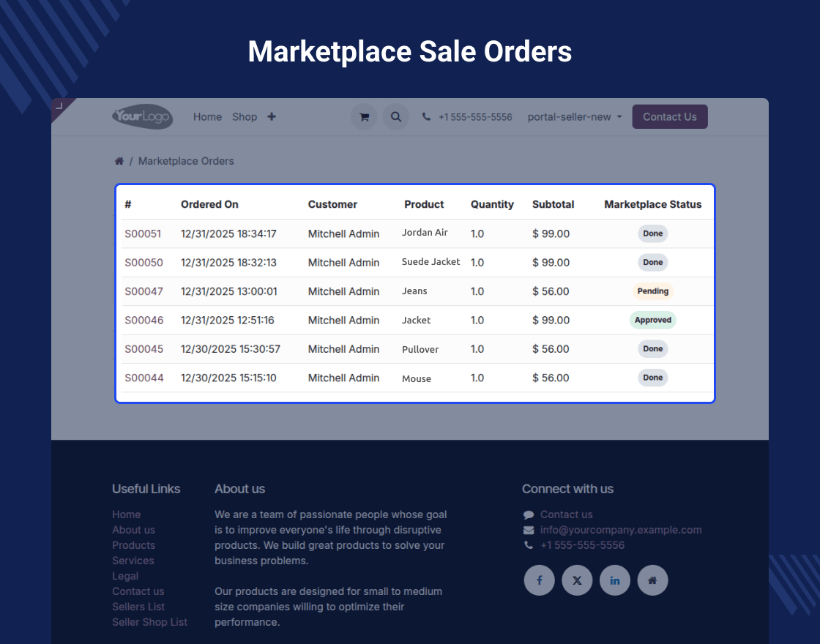Open the X (Twitter) social icon
820x644 pixels.
click(577, 580)
